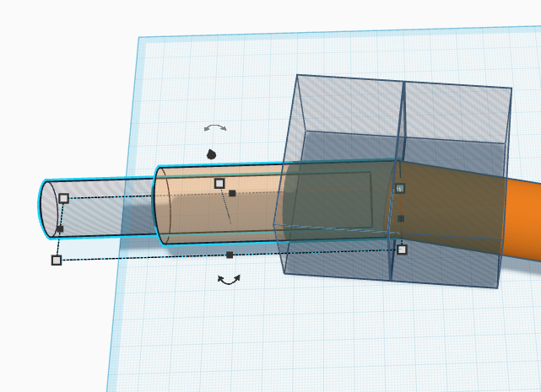Click the white height handle atop the cylinder

219,183
